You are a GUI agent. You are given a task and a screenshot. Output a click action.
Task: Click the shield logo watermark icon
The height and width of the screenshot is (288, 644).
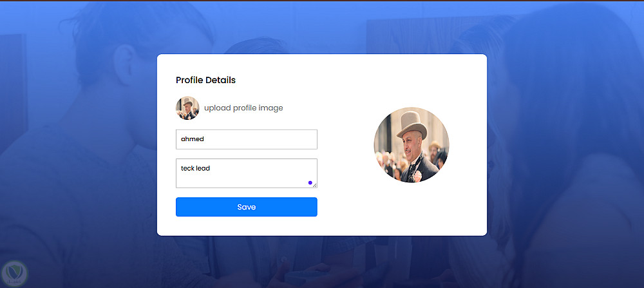(14, 273)
